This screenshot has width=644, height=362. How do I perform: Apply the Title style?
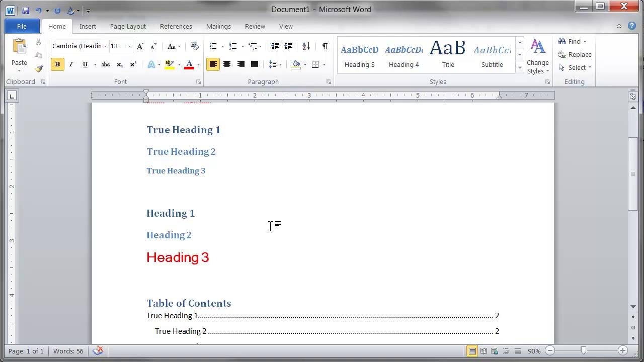click(448, 54)
